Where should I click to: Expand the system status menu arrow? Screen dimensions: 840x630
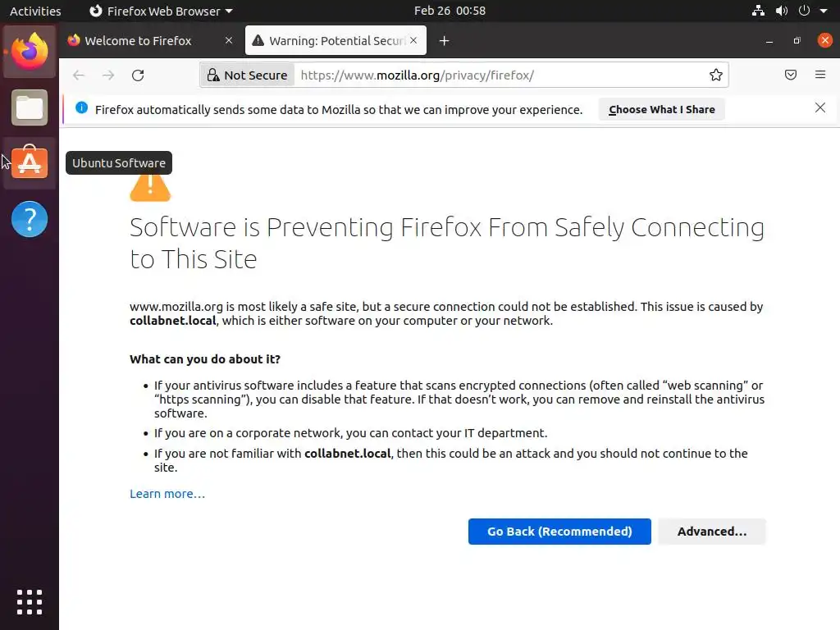[x=824, y=11]
